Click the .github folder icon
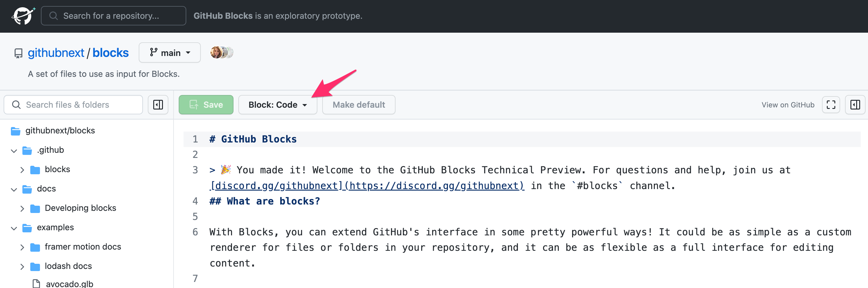 click(x=27, y=150)
